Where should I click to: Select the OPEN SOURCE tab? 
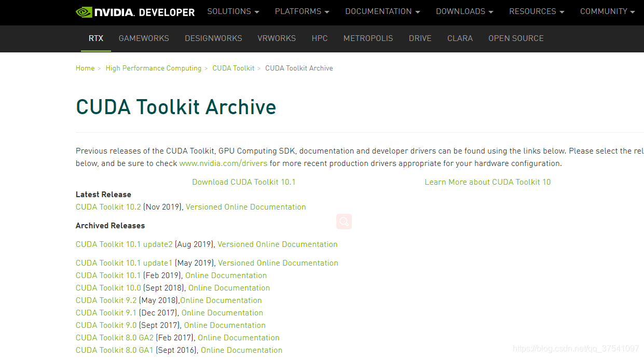click(x=516, y=38)
